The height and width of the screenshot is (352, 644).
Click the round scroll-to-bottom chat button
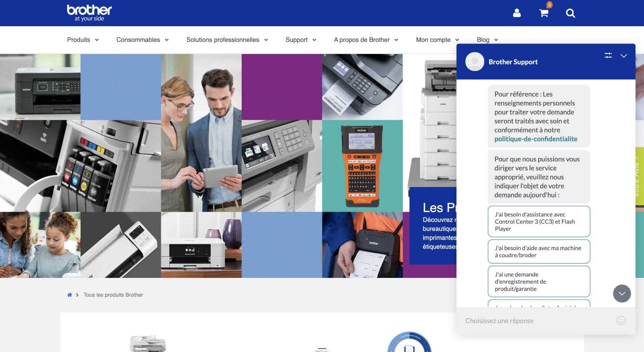click(622, 294)
